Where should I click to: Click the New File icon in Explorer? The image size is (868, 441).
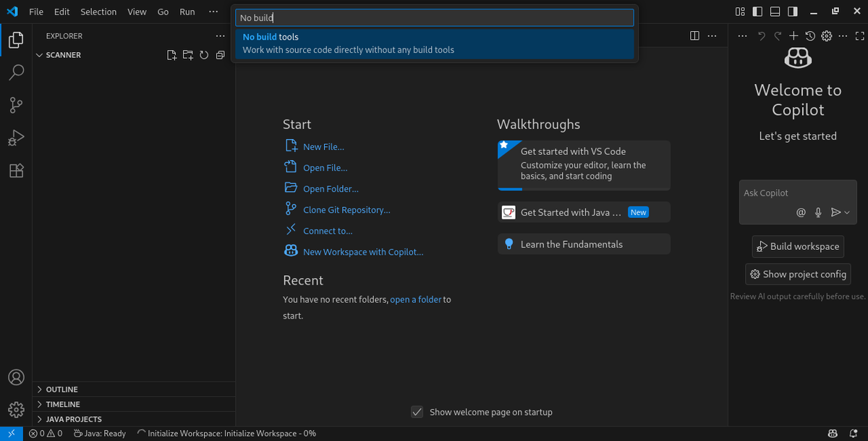(171, 55)
